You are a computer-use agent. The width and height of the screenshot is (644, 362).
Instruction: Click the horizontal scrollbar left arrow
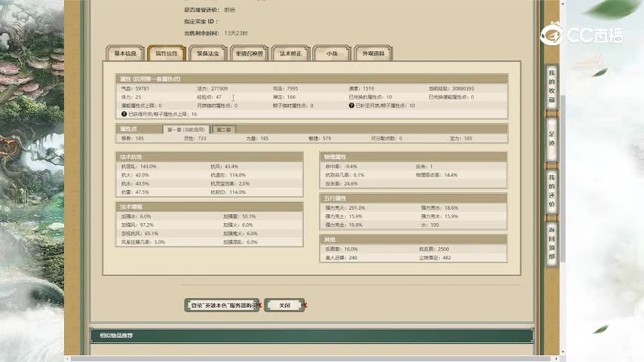[x=67, y=359]
